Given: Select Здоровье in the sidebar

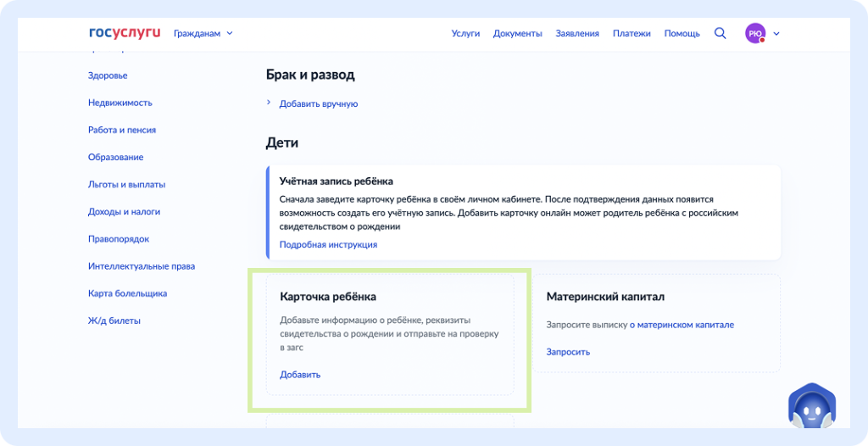Looking at the screenshot, I should 108,75.
